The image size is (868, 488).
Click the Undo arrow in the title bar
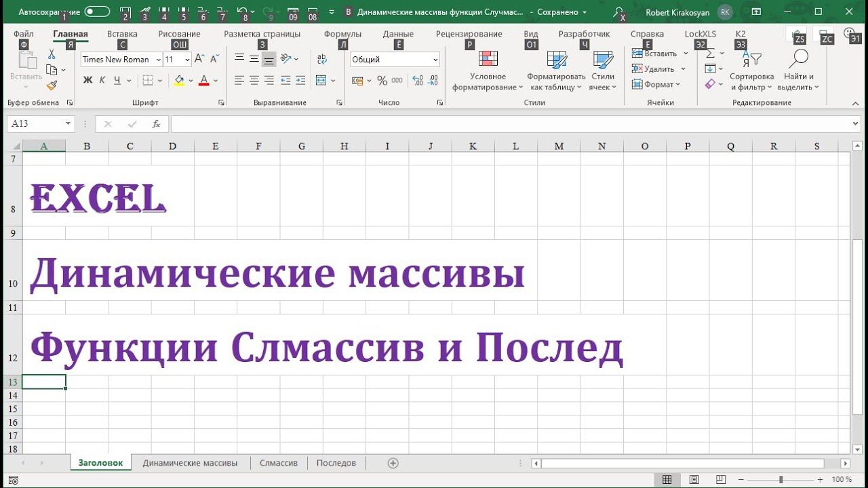point(242,12)
